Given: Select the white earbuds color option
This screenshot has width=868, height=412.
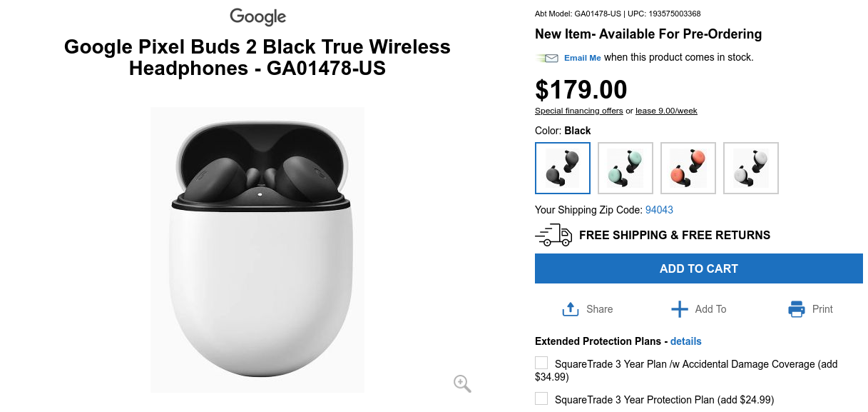Looking at the screenshot, I should click(x=751, y=168).
